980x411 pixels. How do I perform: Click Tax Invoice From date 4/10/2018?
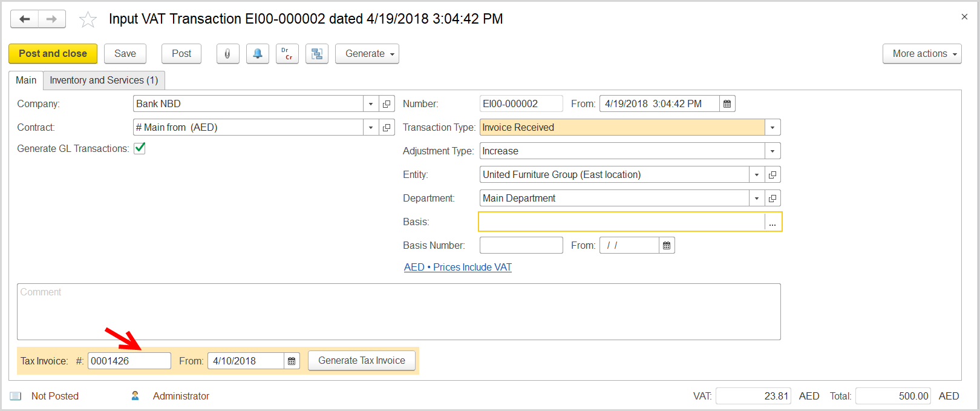tap(246, 361)
